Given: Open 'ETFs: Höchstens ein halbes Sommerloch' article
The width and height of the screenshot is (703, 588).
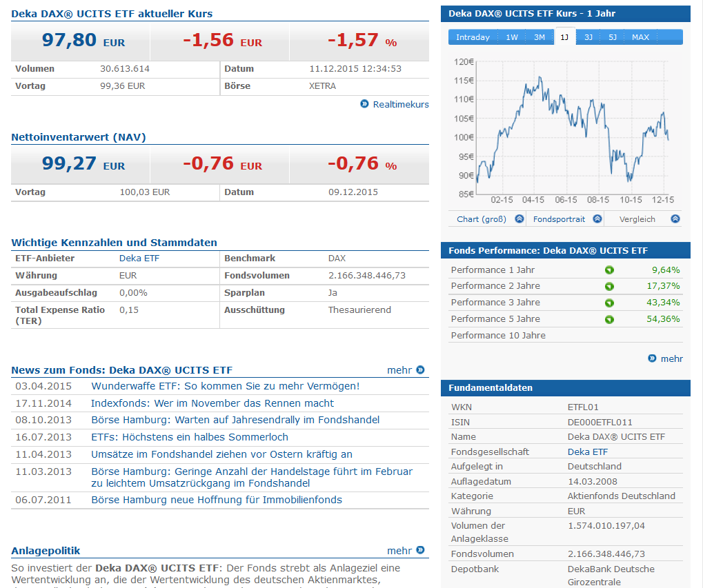Looking at the screenshot, I should coord(189,436).
